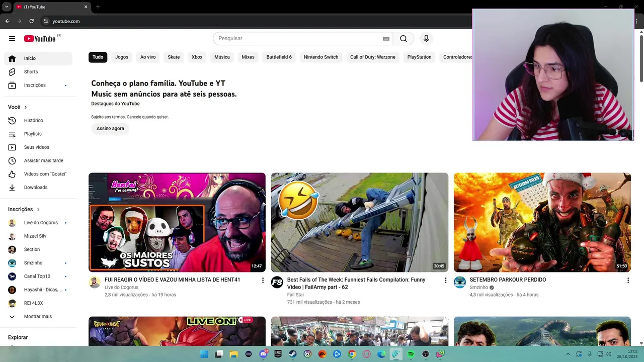644x362 pixels.
Task: Play SETEMBRO 2025 thumbnail video
Action: pos(542,223)
